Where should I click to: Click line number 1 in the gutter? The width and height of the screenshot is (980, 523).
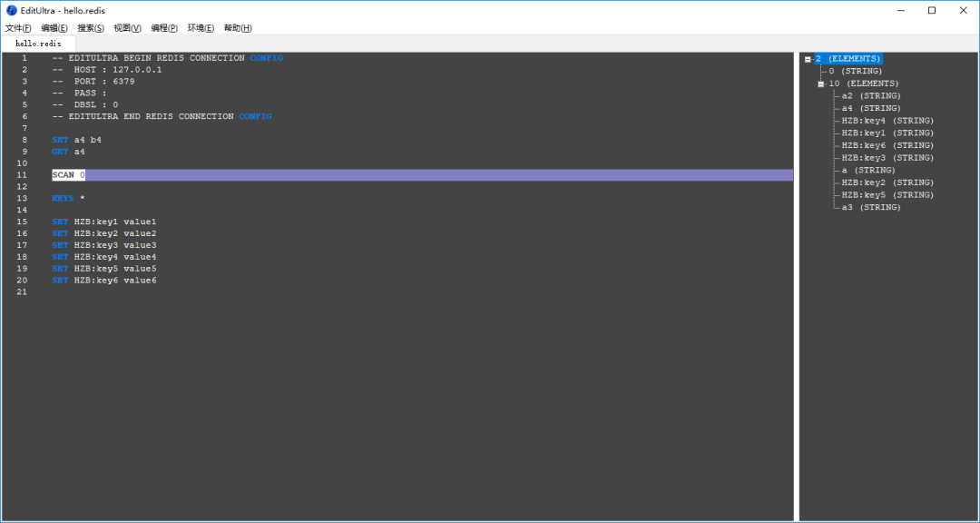tap(25, 58)
